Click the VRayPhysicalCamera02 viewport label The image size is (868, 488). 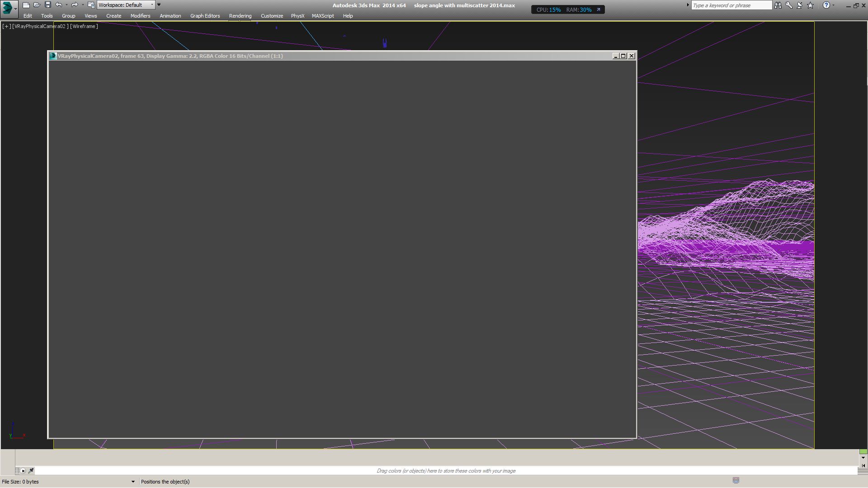coord(41,26)
